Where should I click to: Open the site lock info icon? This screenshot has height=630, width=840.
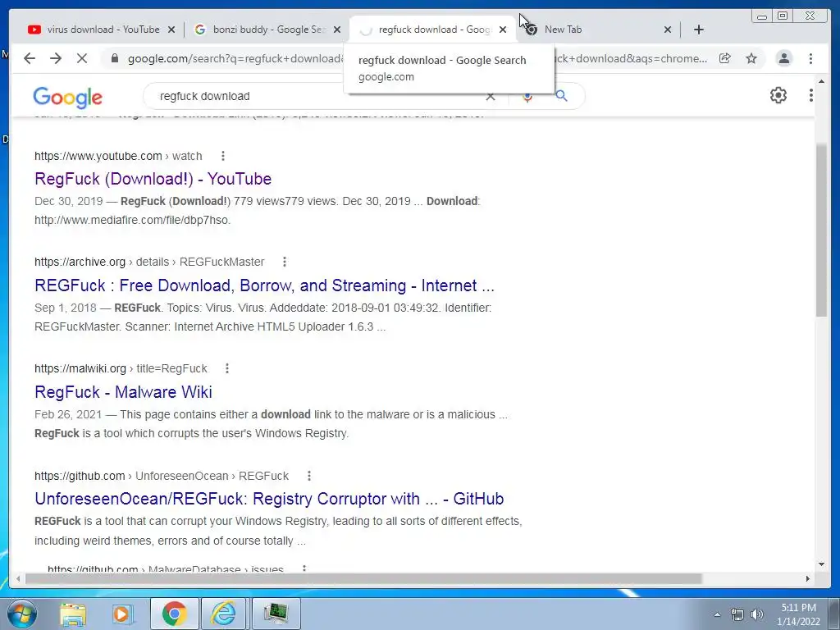[x=114, y=58]
